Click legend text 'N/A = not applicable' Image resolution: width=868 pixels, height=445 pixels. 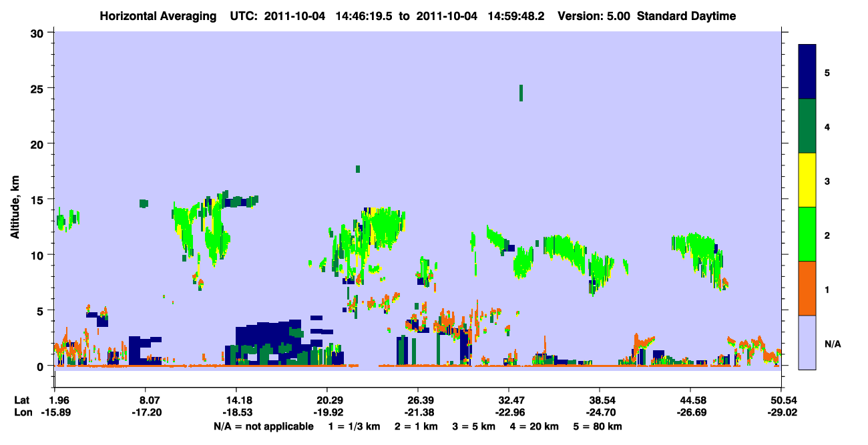(264, 426)
